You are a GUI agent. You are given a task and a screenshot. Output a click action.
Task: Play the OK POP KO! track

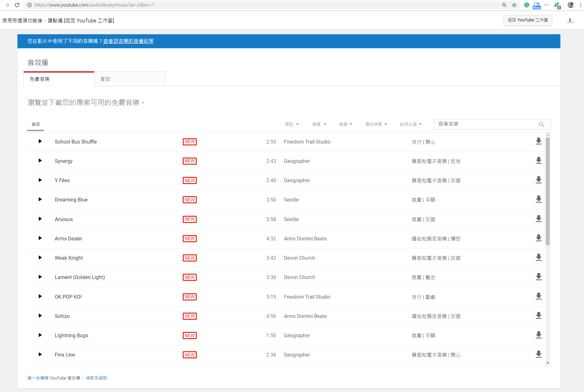click(40, 296)
